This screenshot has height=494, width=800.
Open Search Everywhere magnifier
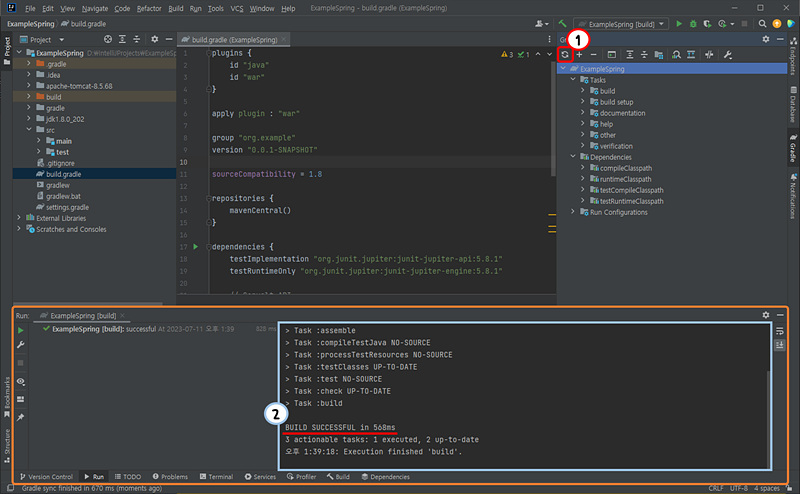(762, 23)
